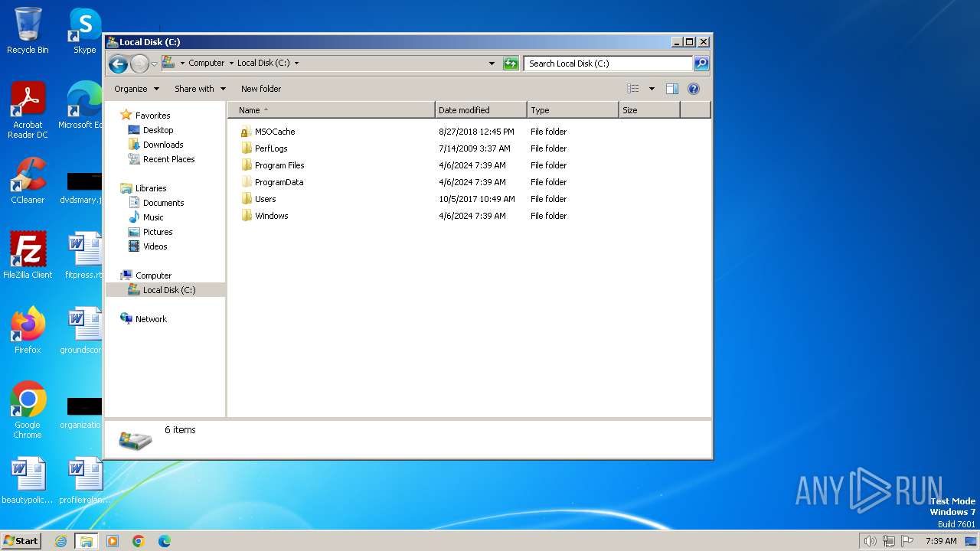Click the beautypolic document on desktop
The width and height of the screenshot is (980, 551).
pos(28,481)
